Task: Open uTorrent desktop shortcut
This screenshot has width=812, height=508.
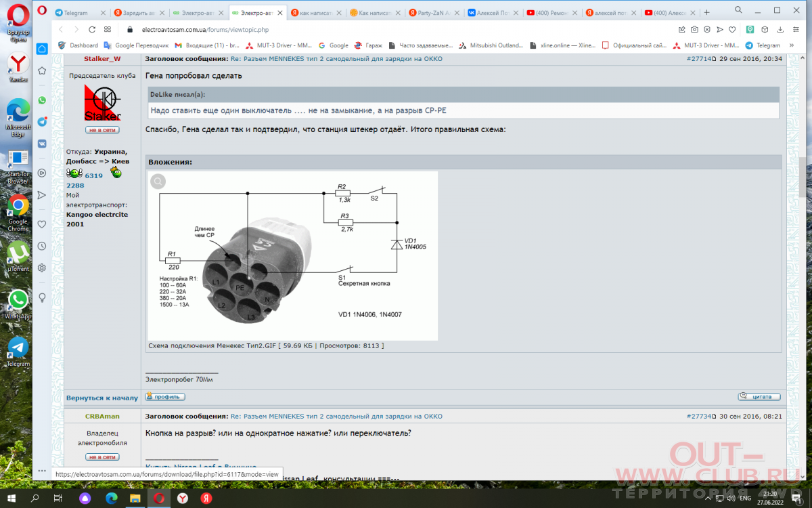Action: pos(18,256)
